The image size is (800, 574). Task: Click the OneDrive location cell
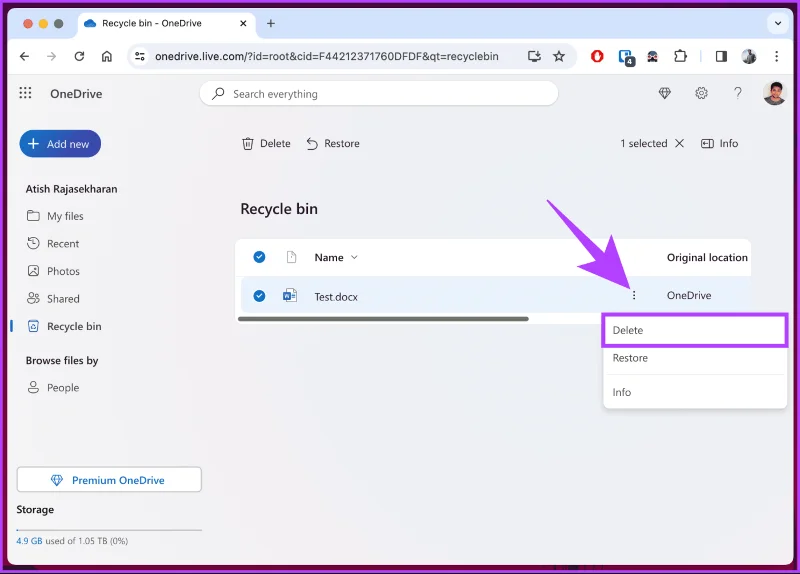pos(689,295)
